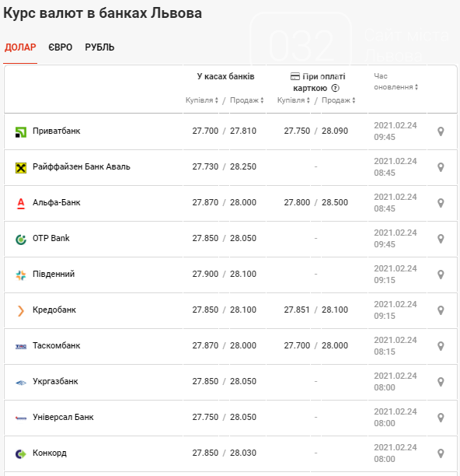Image resolution: width=460 pixels, height=476 pixels.
Task: Click the Універсал Банк logo icon
Action: (x=21, y=418)
